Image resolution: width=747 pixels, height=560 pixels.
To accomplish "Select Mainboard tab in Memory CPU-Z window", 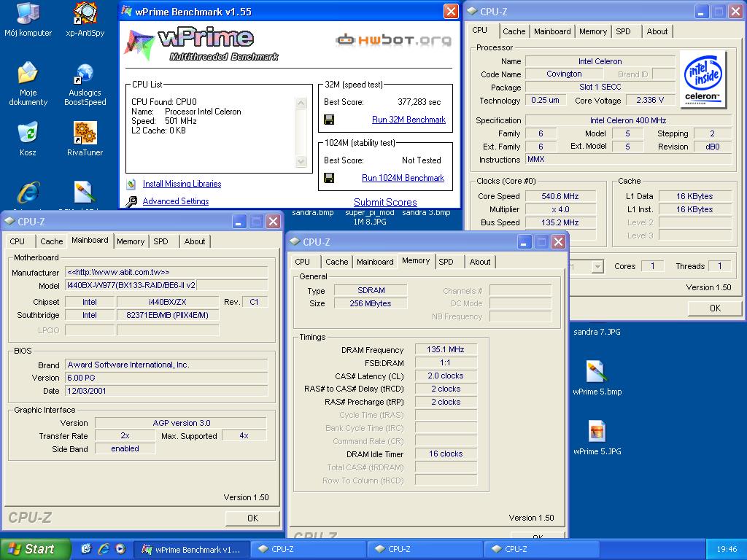I will pyautogui.click(x=375, y=262).
